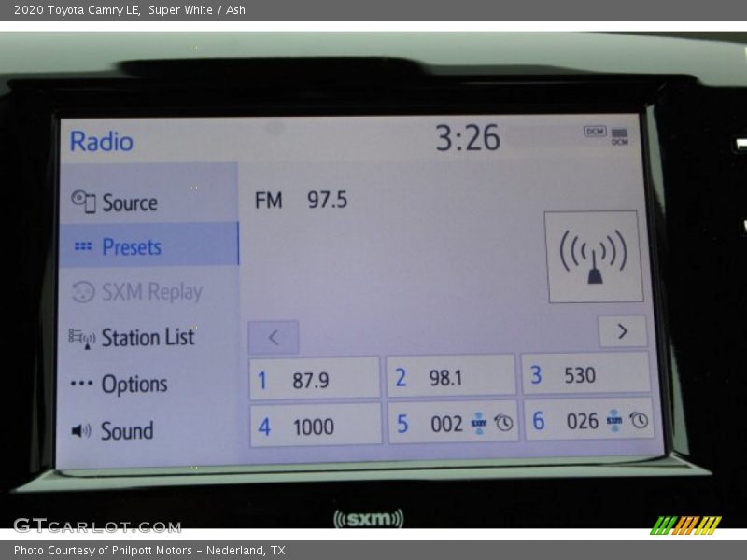Select preset 3 station 530
The image size is (747, 560).
[x=585, y=374]
